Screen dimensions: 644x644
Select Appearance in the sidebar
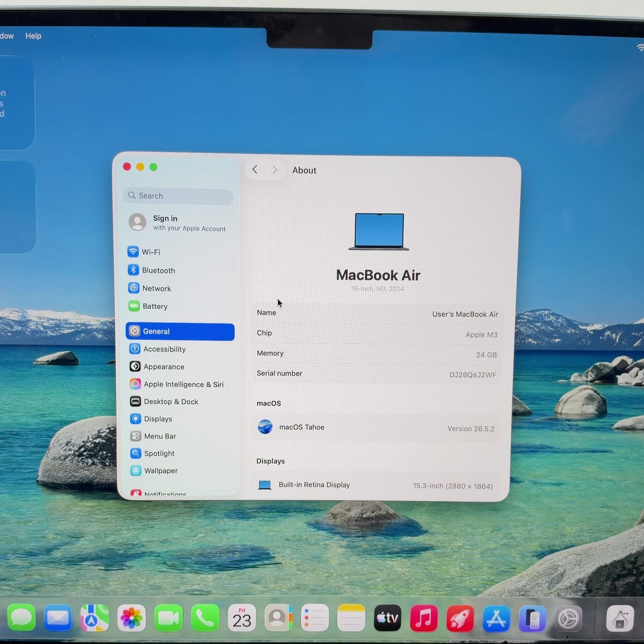pyautogui.click(x=179, y=367)
